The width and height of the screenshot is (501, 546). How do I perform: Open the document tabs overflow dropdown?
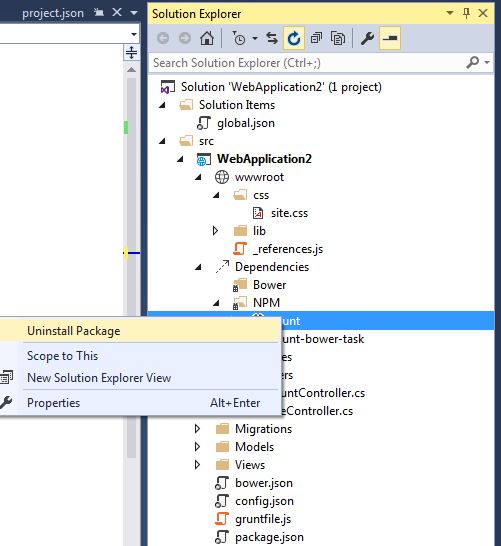point(134,13)
